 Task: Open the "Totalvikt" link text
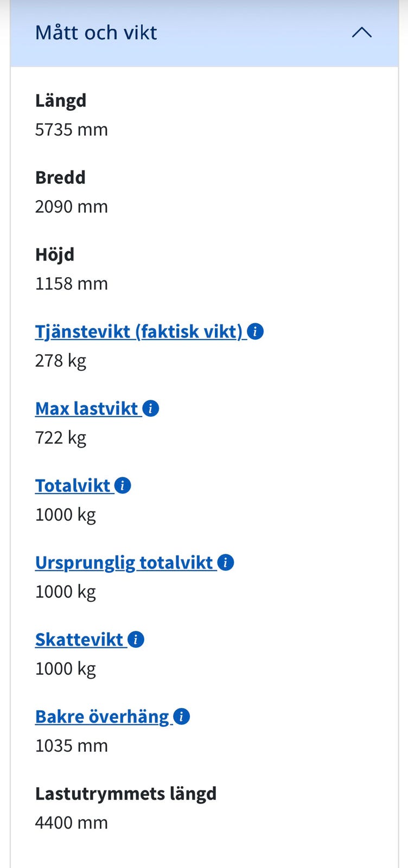point(73,486)
